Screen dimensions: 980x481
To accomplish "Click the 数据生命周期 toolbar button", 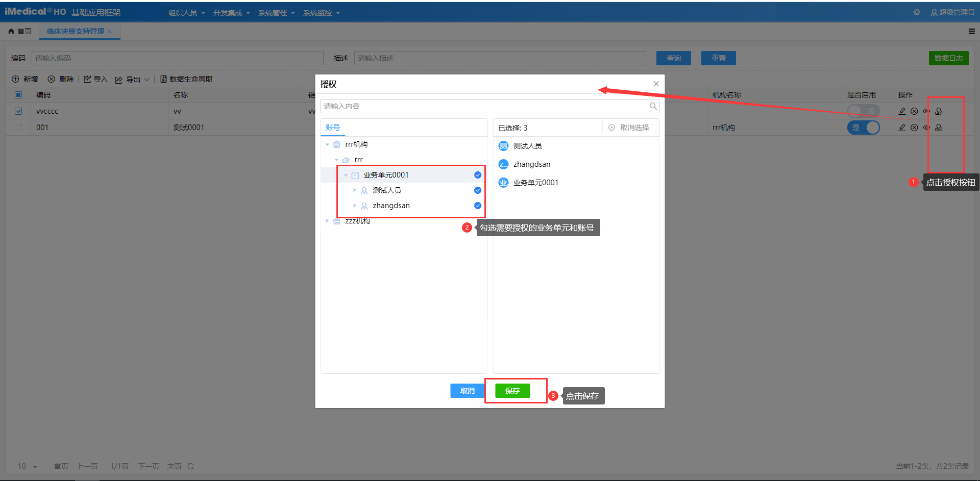I will click(x=186, y=79).
